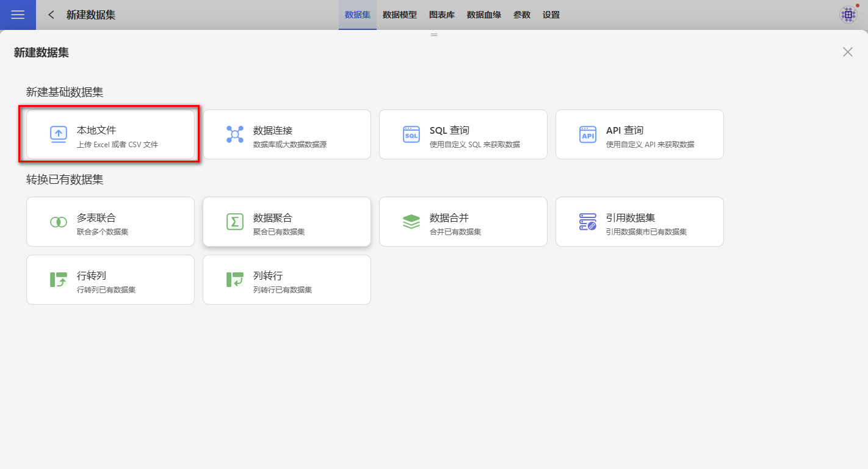Go back using the left arrow
Viewport: 868px width, 469px height.
click(x=51, y=15)
